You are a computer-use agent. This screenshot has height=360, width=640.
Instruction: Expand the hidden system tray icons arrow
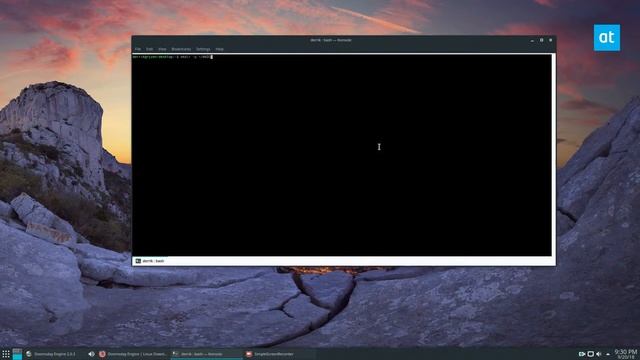tap(608, 354)
